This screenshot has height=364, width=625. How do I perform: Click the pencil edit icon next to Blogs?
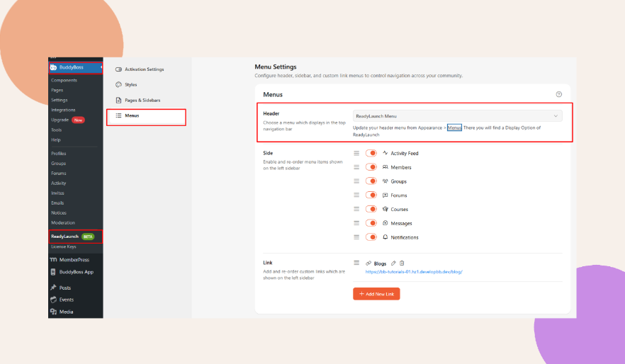point(393,263)
